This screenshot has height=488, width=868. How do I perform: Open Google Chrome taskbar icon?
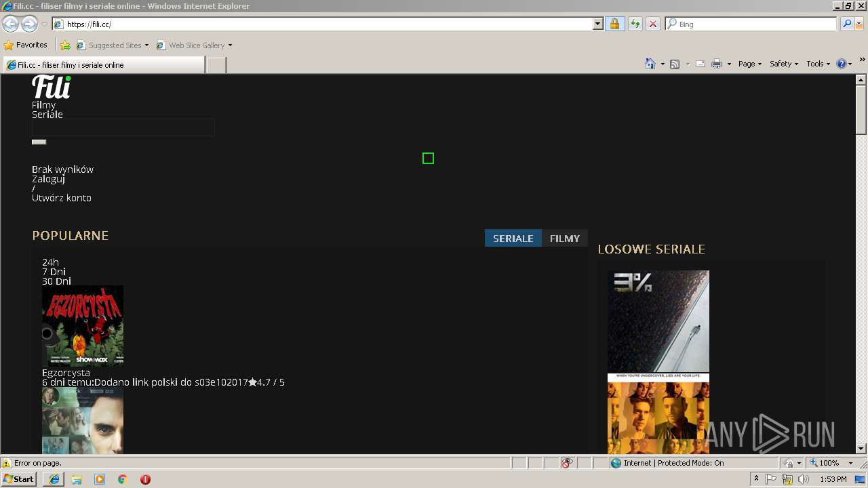pyautogui.click(x=123, y=479)
